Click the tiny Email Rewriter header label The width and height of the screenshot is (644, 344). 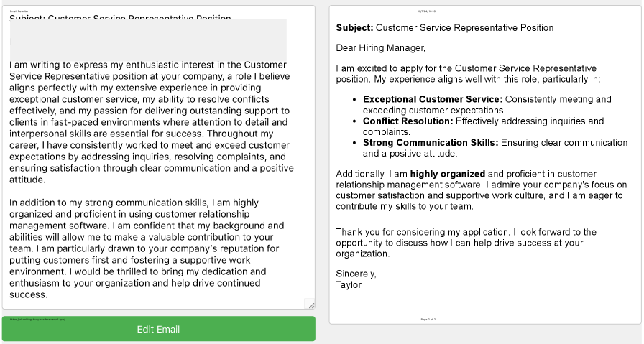click(18, 11)
